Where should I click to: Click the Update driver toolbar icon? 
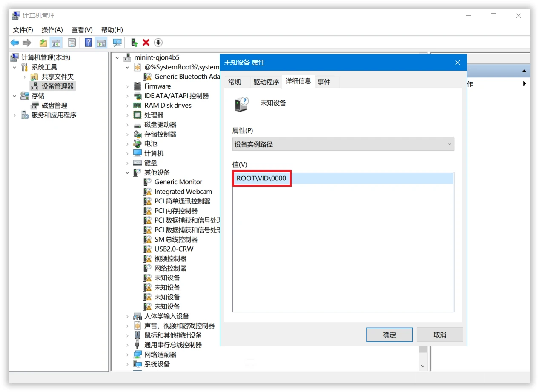pos(134,42)
